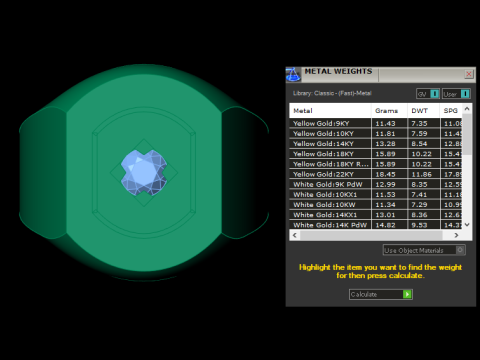Click the vertical scrollbar down arrow
Screen dimensions: 480x360
tap(467, 225)
